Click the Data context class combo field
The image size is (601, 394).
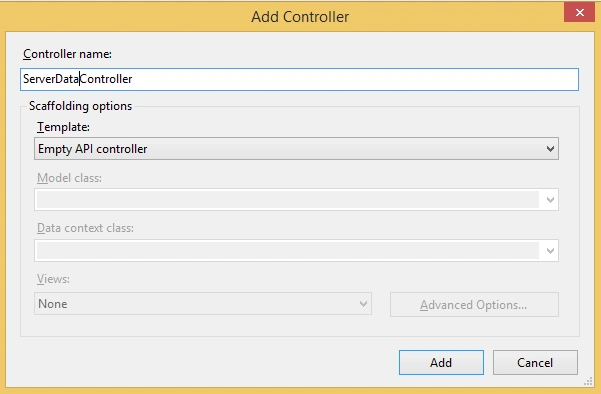296,251
